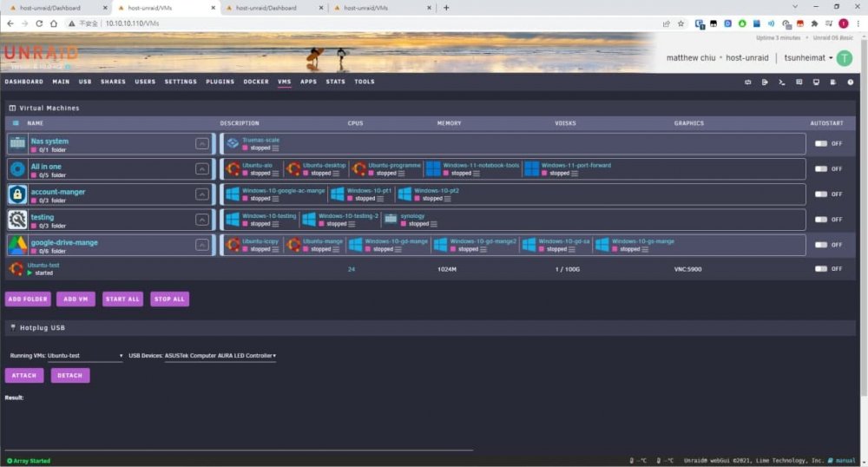Open the MAIN menu item

coord(61,82)
